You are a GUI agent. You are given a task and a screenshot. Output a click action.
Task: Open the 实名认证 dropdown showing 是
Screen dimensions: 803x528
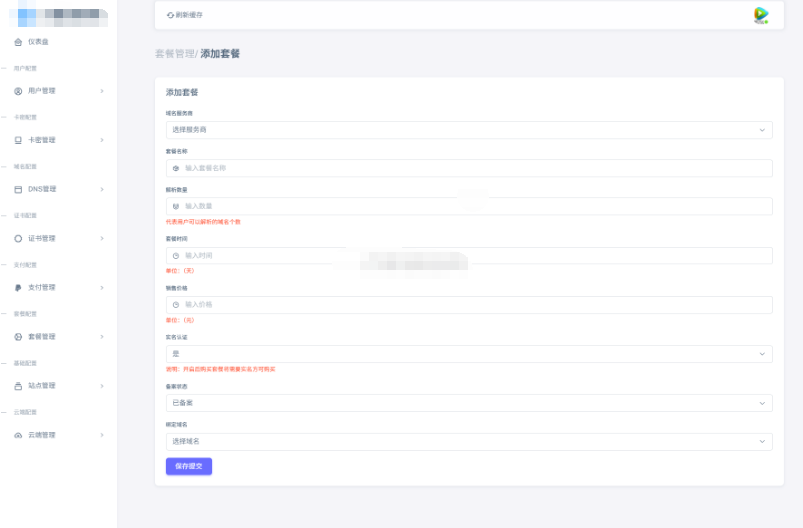[469, 354]
